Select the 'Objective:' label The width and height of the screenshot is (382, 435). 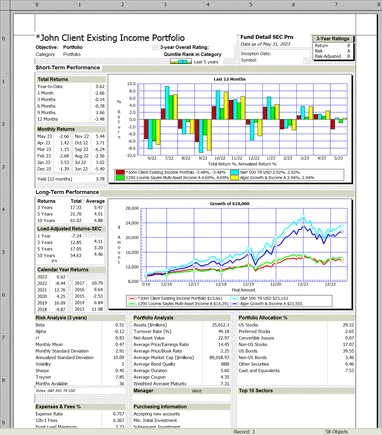pyautogui.click(x=47, y=47)
